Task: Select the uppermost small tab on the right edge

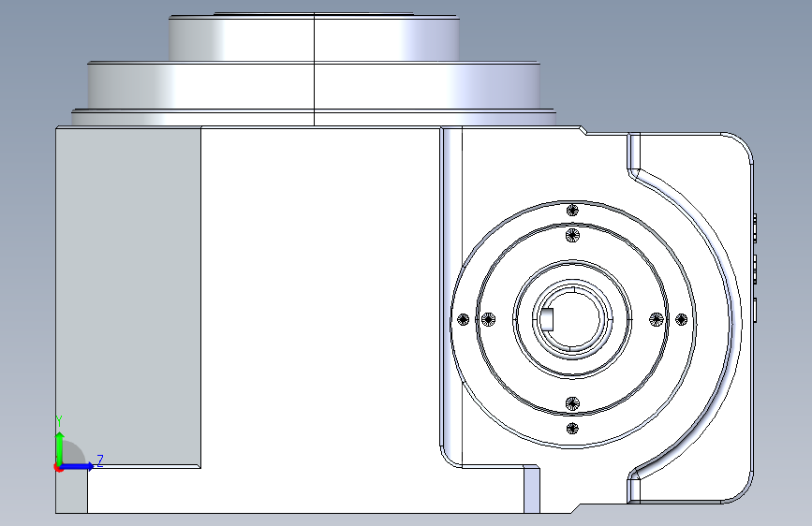Action: coord(755,227)
